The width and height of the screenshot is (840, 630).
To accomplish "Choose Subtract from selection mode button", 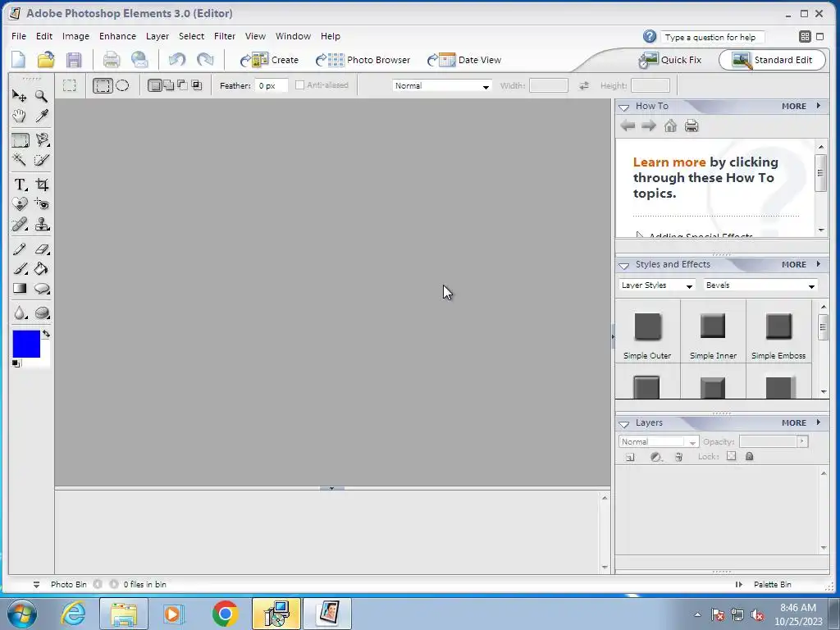I will (x=182, y=84).
